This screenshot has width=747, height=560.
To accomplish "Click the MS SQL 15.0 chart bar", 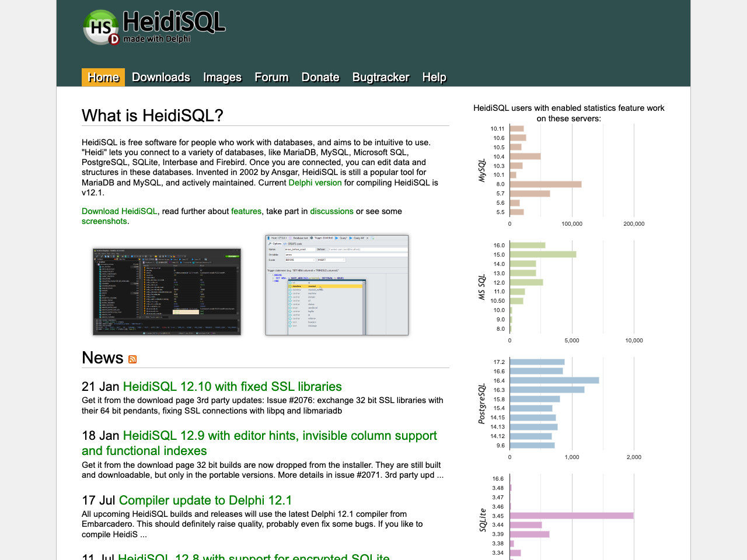I will (x=543, y=254).
